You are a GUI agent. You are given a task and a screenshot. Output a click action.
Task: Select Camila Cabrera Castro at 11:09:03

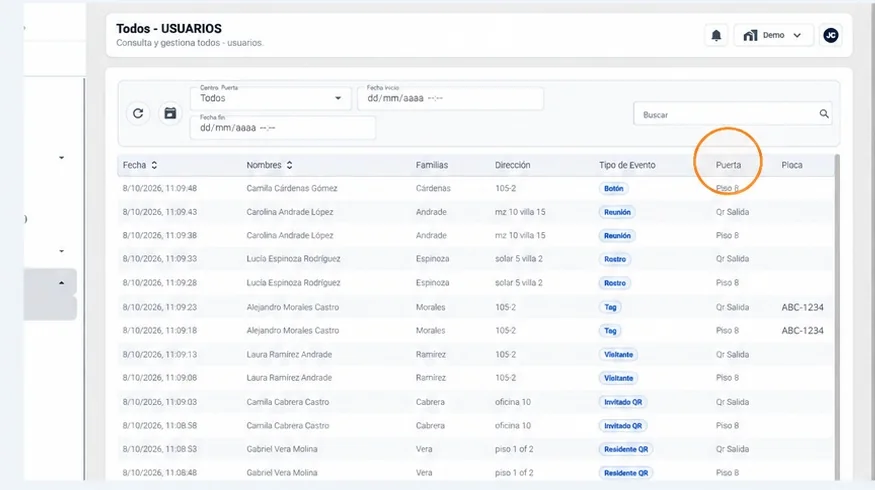pos(287,402)
